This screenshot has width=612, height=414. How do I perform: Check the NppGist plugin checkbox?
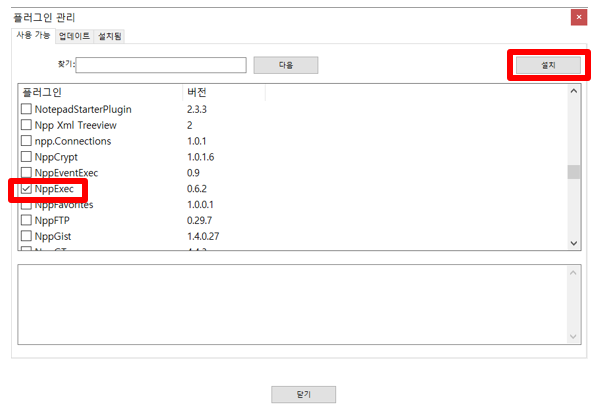(x=26, y=236)
